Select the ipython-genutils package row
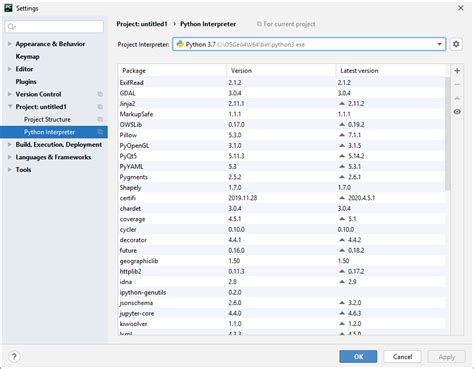This screenshot has height=369, width=474. pos(282,293)
